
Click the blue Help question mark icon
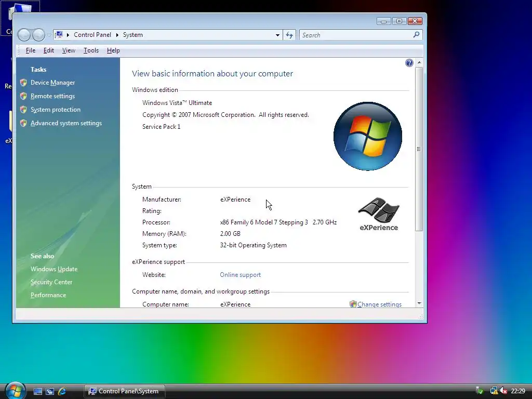click(x=409, y=63)
